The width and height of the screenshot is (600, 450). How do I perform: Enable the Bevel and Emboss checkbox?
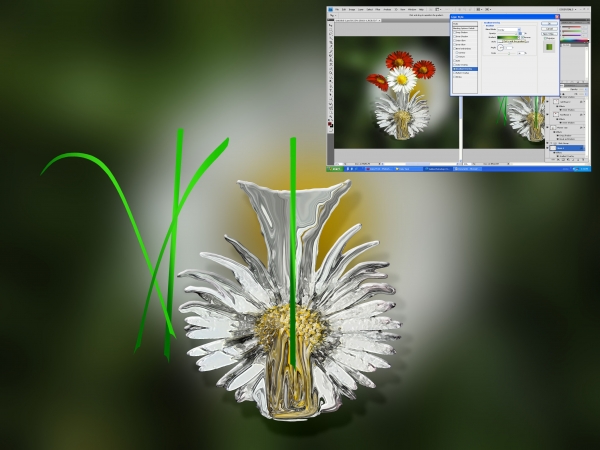pos(454,49)
